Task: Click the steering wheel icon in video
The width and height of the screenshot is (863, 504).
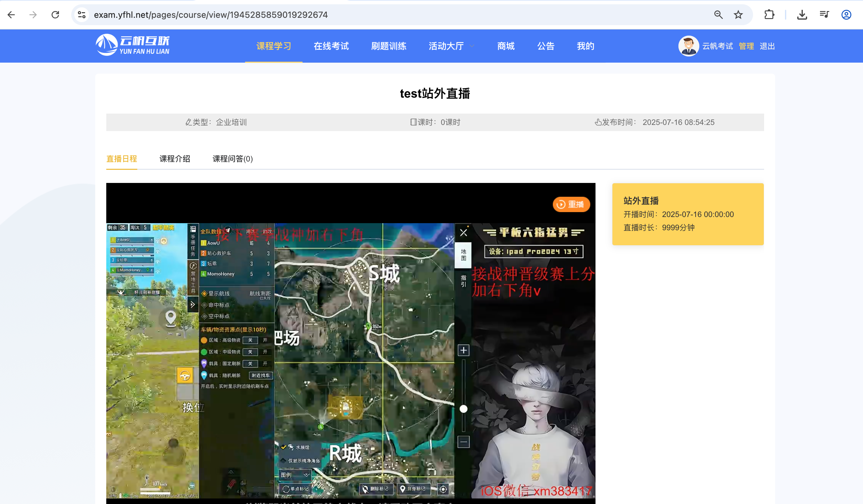Action: click(x=185, y=376)
